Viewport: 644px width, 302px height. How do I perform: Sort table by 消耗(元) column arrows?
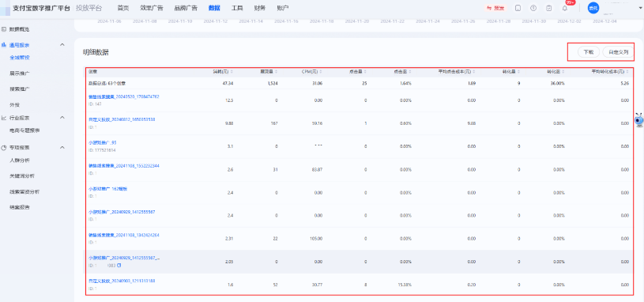[232, 72]
